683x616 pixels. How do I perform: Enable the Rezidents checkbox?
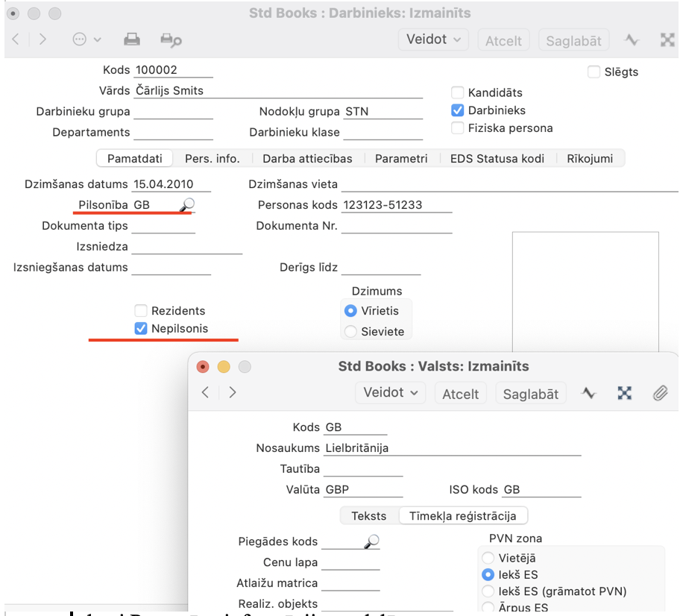141,311
